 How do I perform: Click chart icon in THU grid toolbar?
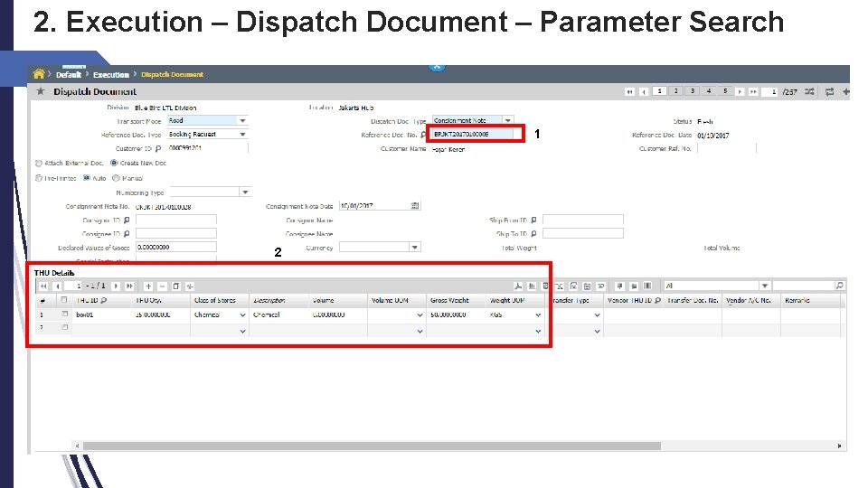532,286
